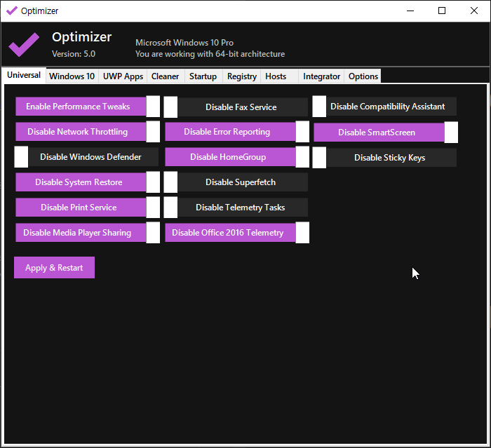Maximize the Optimizer window
The height and width of the screenshot is (448, 491).
click(x=442, y=11)
